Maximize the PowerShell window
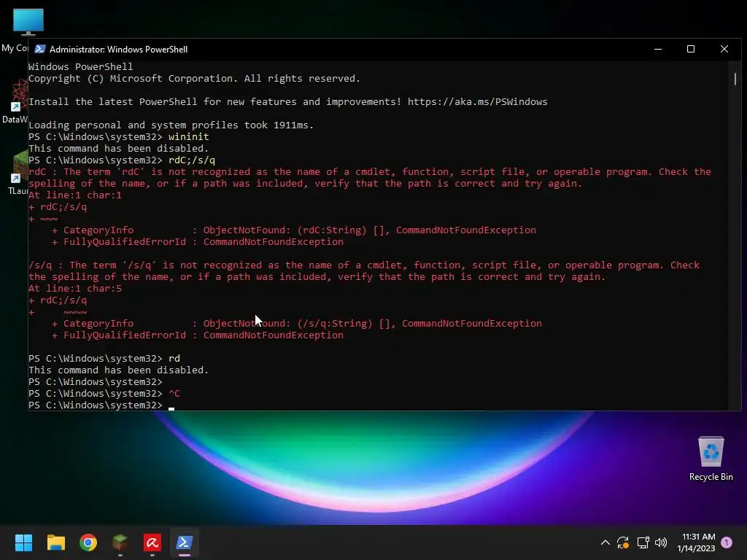The width and height of the screenshot is (747, 560). pyautogui.click(x=691, y=49)
